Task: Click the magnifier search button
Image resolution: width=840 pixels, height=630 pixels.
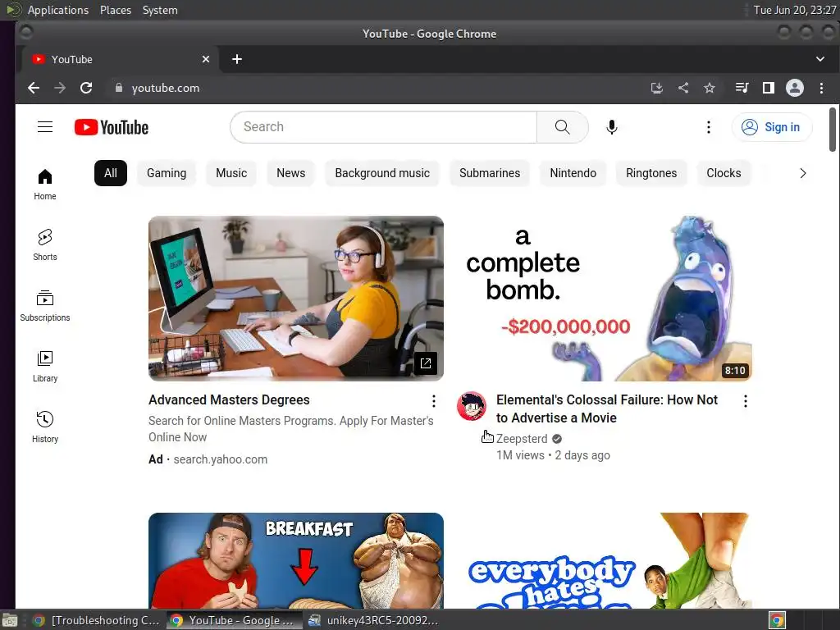Action: (x=562, y=127)
